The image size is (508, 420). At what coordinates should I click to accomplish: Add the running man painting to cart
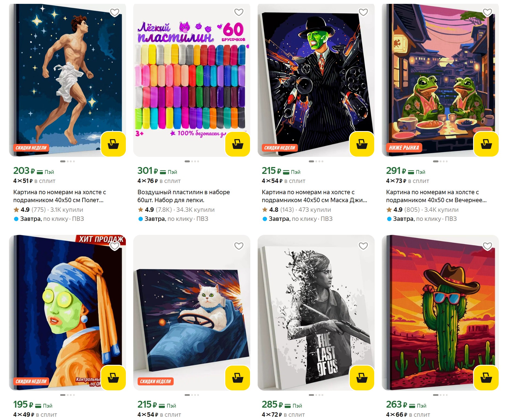(x=113, y=144)
